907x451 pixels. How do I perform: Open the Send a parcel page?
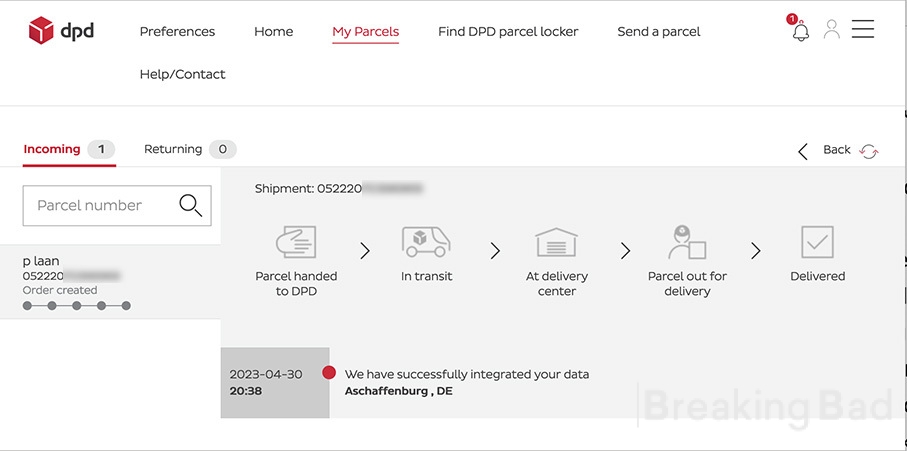659,32
